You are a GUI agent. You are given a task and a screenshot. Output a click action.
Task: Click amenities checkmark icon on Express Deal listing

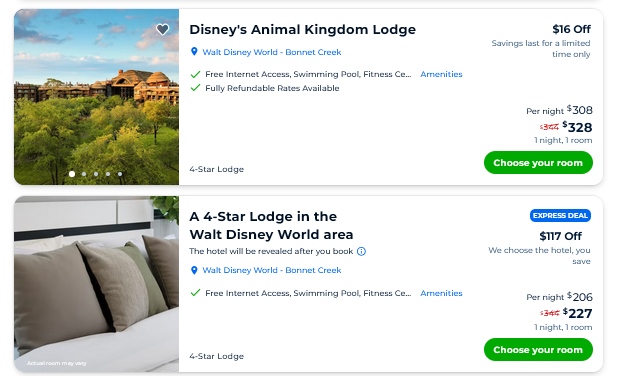point(195,293)
